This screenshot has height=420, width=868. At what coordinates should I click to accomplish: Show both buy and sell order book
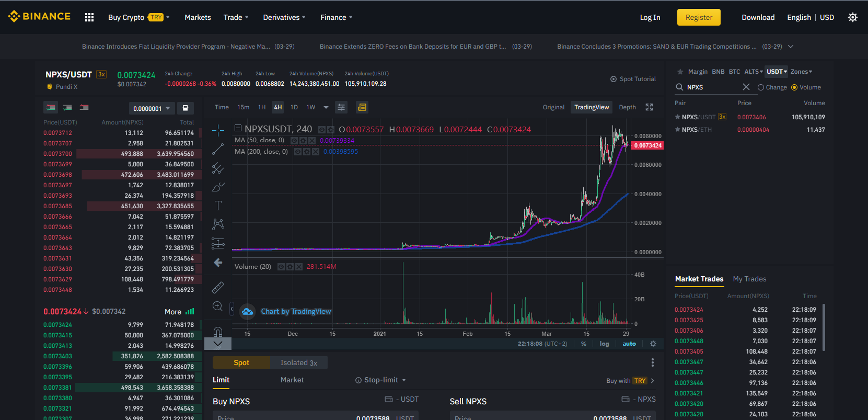tap(51, 107)
